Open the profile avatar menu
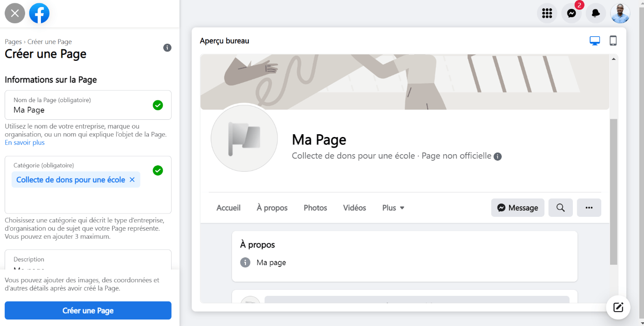Viewport: 644px width, 326px height. point(620,13)
